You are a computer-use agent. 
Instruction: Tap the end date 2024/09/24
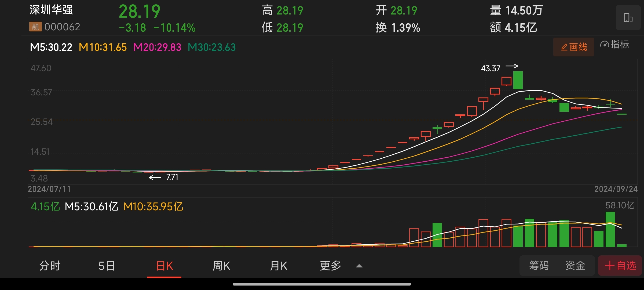pyautogui.click(x=616, y=189)
